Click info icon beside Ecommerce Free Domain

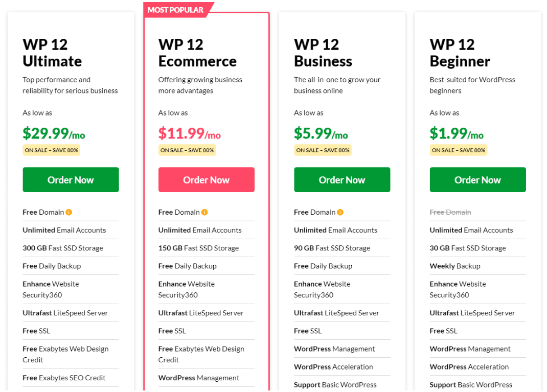[x=205, y=212]
